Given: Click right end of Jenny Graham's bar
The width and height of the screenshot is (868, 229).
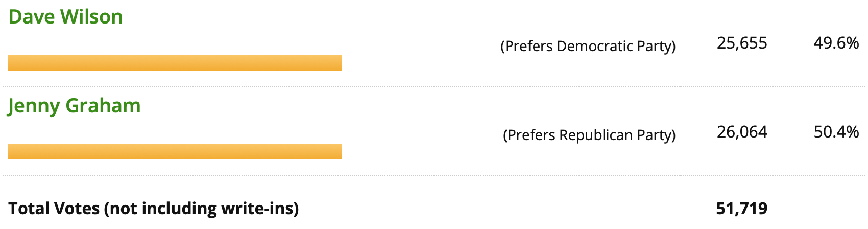Looking at the screenshot, I should 339,152.
